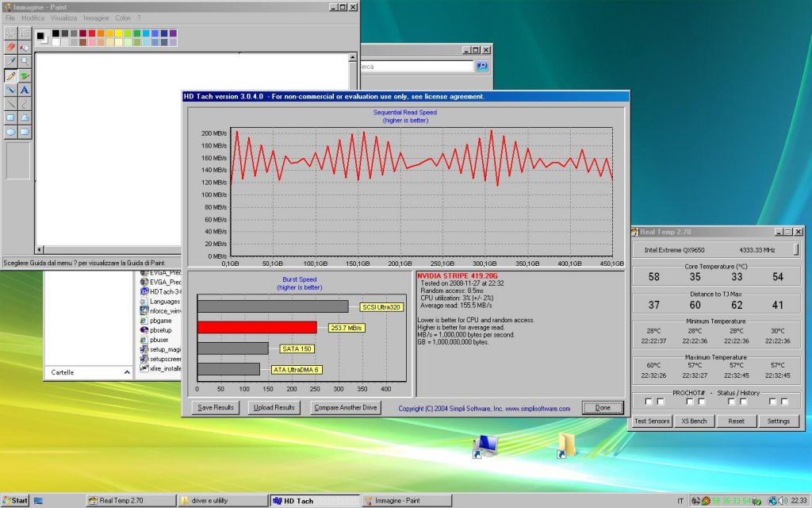Click the Paint canvas vertical scrollbar up arrow
The image size is (812, 508).
353,57
